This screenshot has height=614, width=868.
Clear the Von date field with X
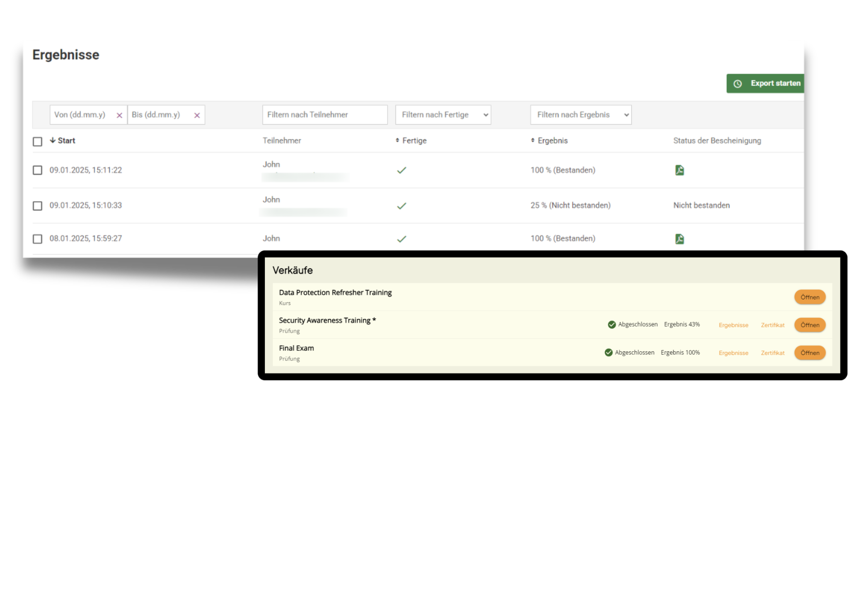[x=119, y=115]
